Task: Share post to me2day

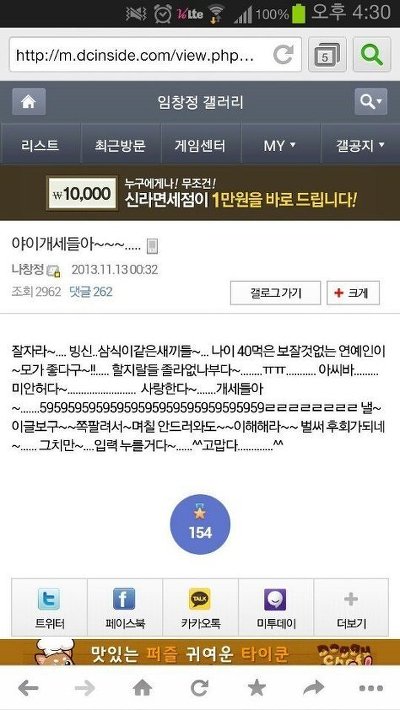Action: tap(275, 608)
